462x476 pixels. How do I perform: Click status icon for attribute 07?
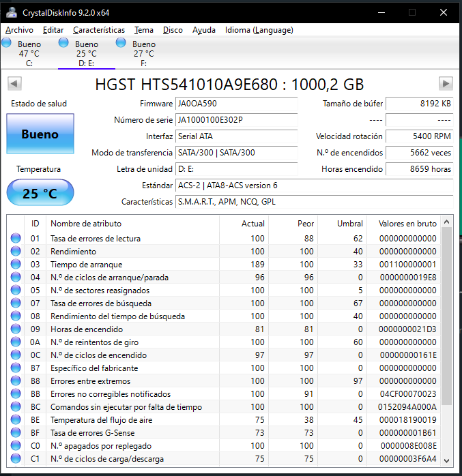tap(16, 303)
